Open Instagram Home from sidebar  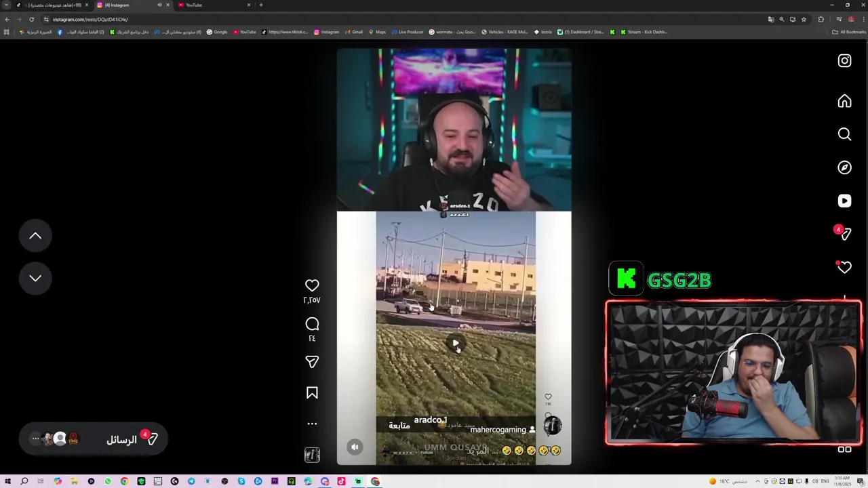tap(844, 101)
